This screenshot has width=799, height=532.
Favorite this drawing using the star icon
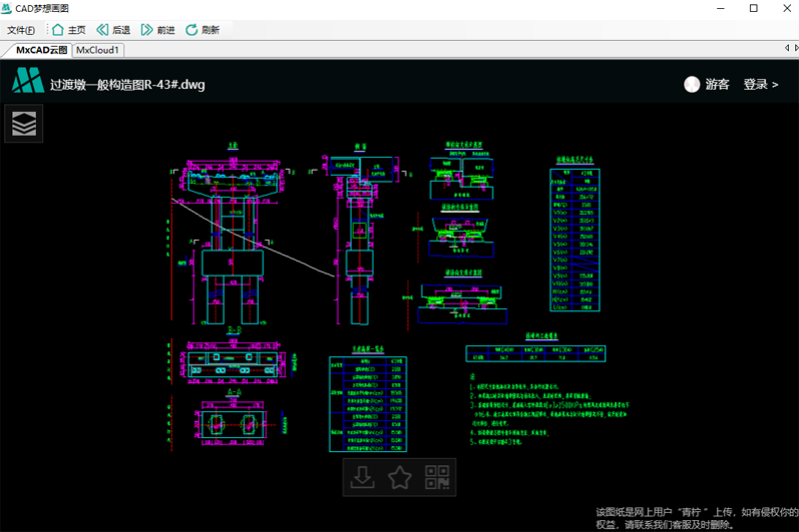pos(399,478)
